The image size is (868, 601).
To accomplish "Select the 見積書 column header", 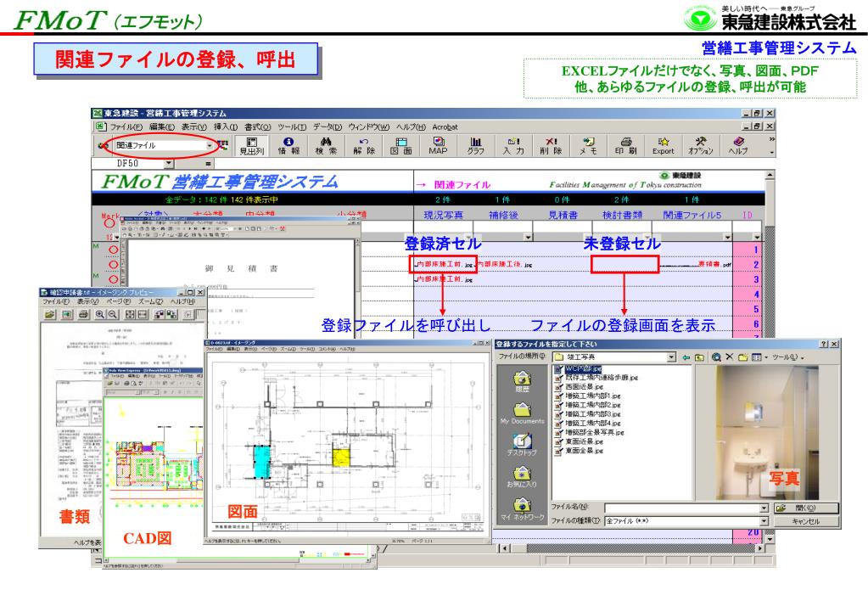I will tap(563, 215).
